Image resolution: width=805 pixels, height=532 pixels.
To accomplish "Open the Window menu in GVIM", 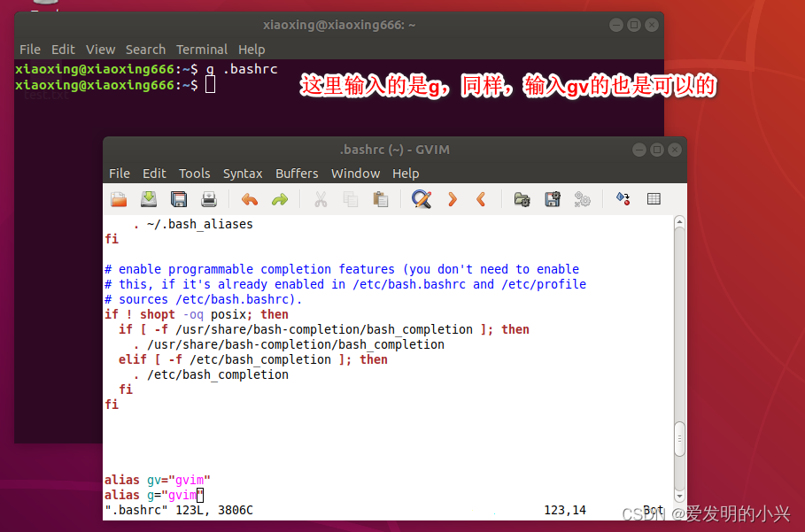I will 355,173.
